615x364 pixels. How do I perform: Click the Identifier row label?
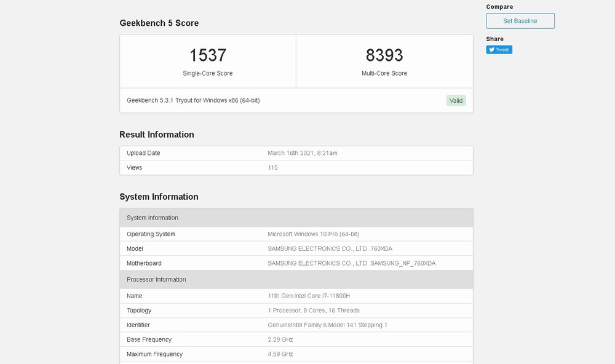tap(138, 325)
